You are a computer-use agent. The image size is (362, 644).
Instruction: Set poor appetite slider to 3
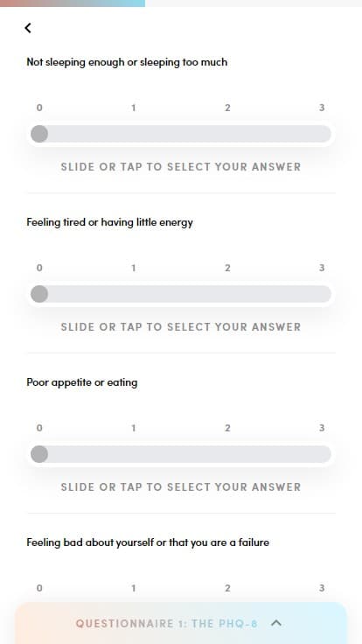[322, 454]
